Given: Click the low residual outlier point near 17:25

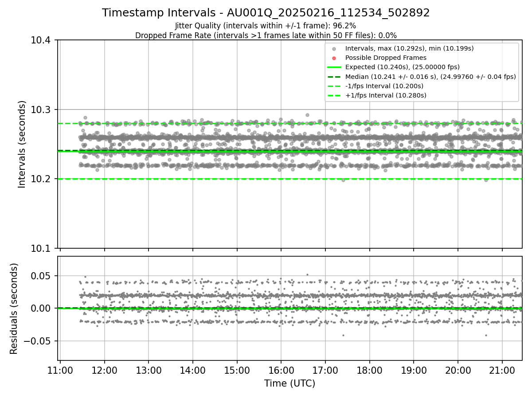Looking at the screenshot, I should click(x=343, y=335).
